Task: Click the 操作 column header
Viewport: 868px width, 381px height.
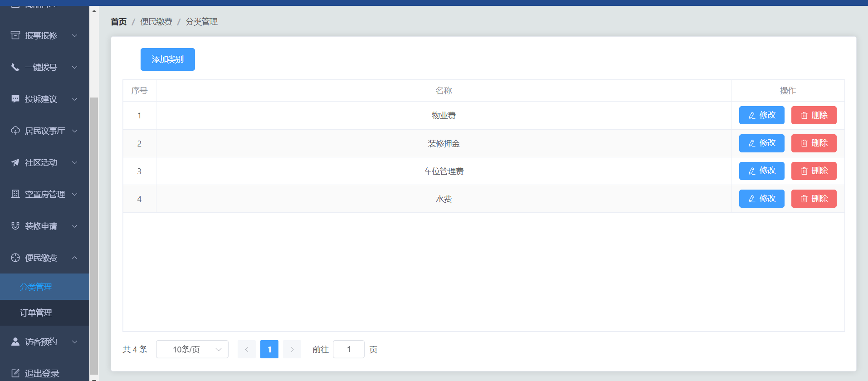Action: pyautogui.click(x=788, y=91)
